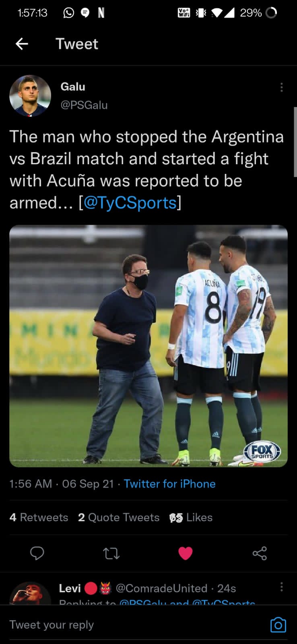Viewport: 297px width, 644px height.
Task: Tap the WhatsApp notification icon in status bar
Action: coord(69,13)
